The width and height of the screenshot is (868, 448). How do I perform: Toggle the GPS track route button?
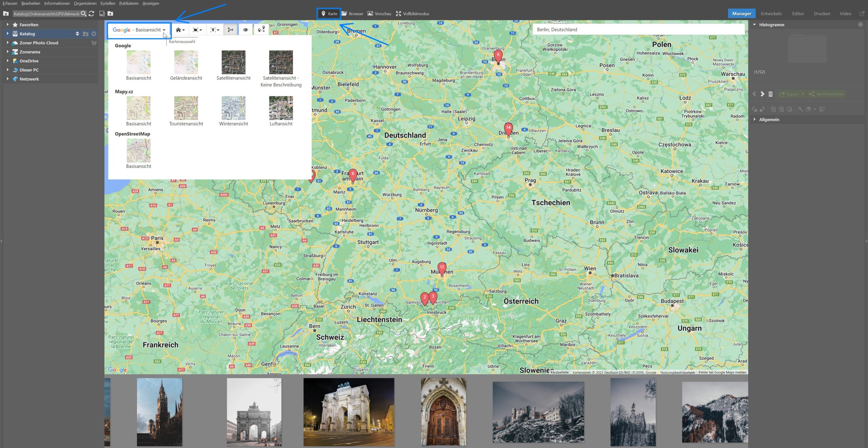[x=231, y=30]
